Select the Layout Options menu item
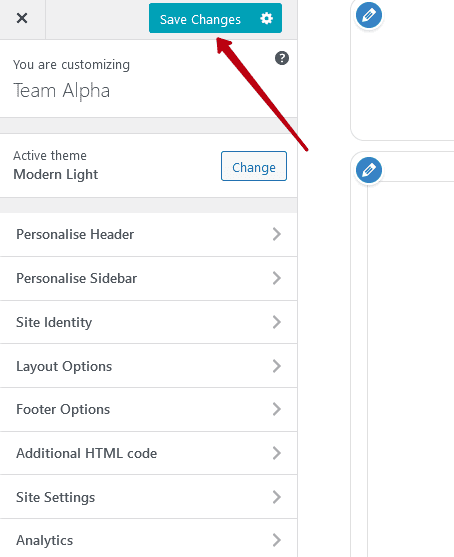Image resolution: width=454 pixels, height=557 pixels. tap(148, 366)
